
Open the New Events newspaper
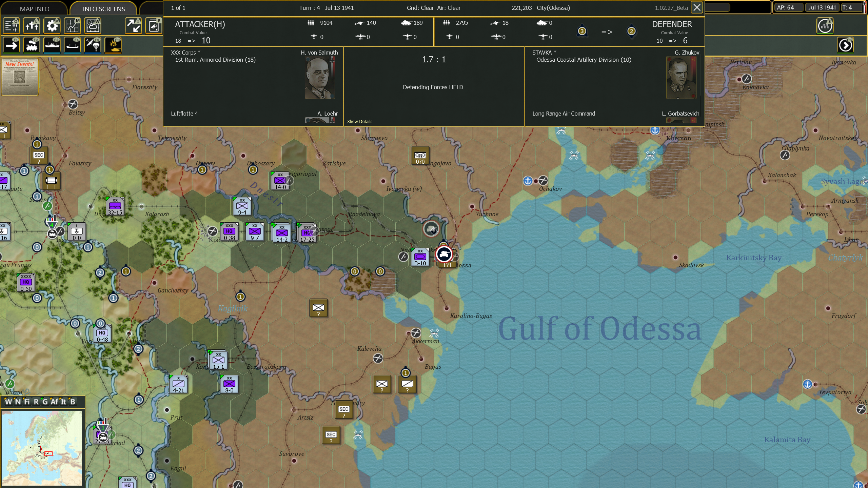coord(20,77)
